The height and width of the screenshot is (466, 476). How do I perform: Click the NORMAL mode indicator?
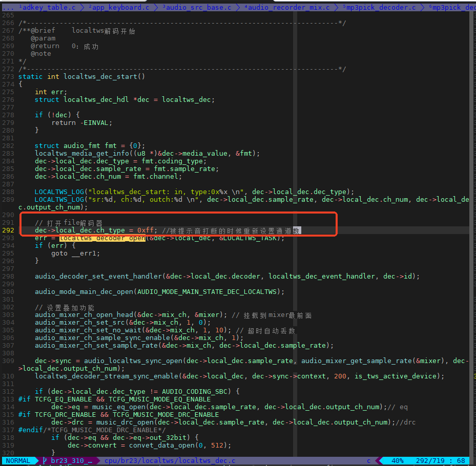click(x=18, y=460)
